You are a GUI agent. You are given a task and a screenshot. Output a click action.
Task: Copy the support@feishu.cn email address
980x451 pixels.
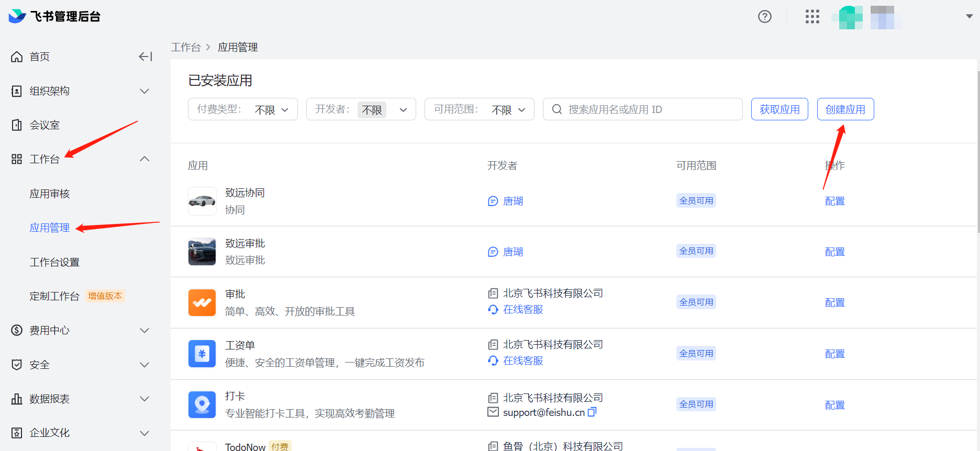pos(592,412)
